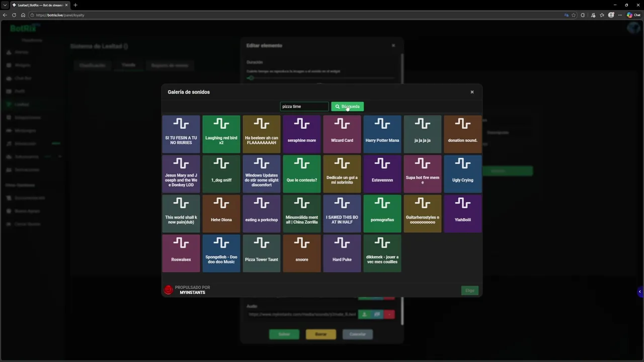The height and width of the screenshot is (362, 644).
Task: Choose 'Dedicale un gol a mi sobrinito' sound
Action: tap(342, 173)
